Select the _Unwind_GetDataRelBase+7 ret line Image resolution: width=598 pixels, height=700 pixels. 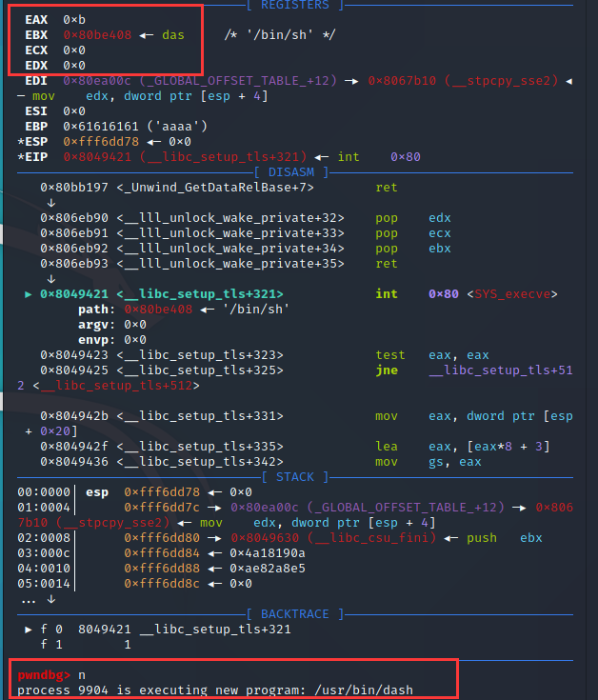[x=219, y=188]
